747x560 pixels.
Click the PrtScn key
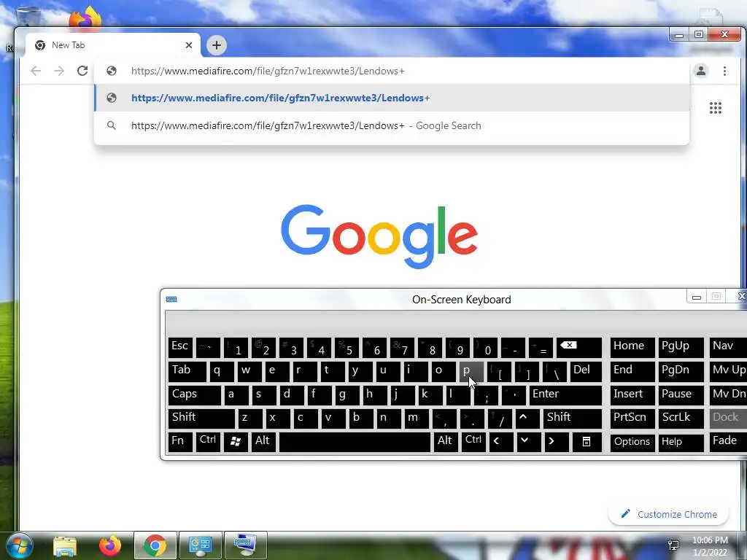point(632,418)
